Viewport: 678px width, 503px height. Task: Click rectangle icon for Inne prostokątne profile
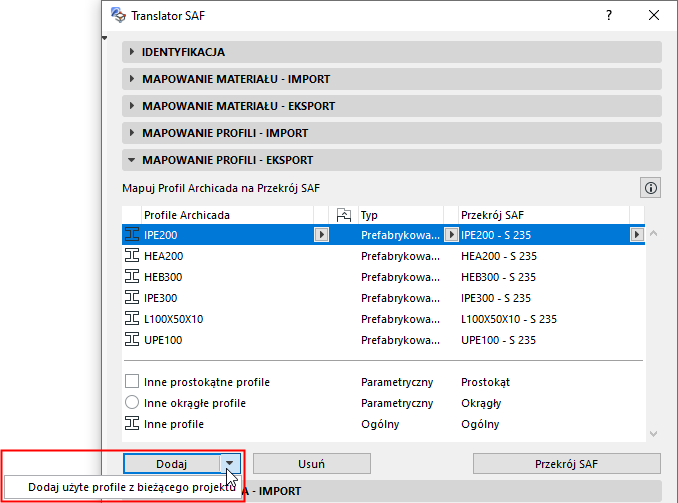coord(132,381)
